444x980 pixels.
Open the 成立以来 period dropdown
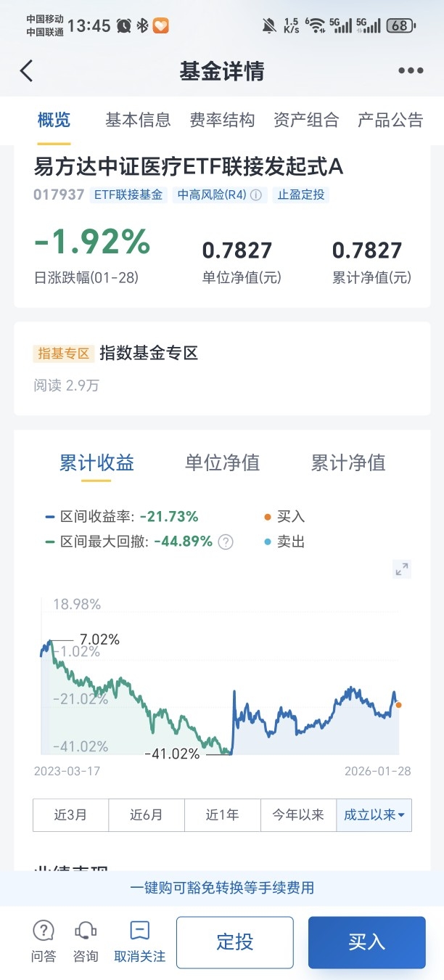pos(374,814)
